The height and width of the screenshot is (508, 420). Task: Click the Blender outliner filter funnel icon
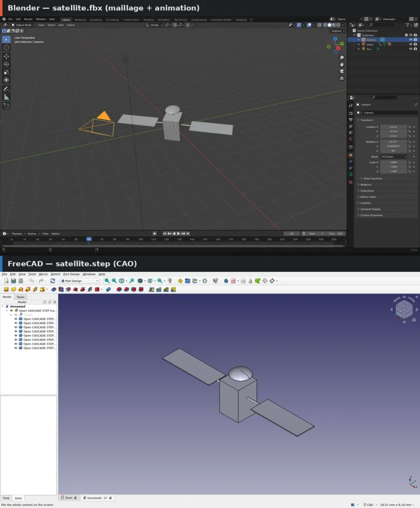tap(408, 25)
